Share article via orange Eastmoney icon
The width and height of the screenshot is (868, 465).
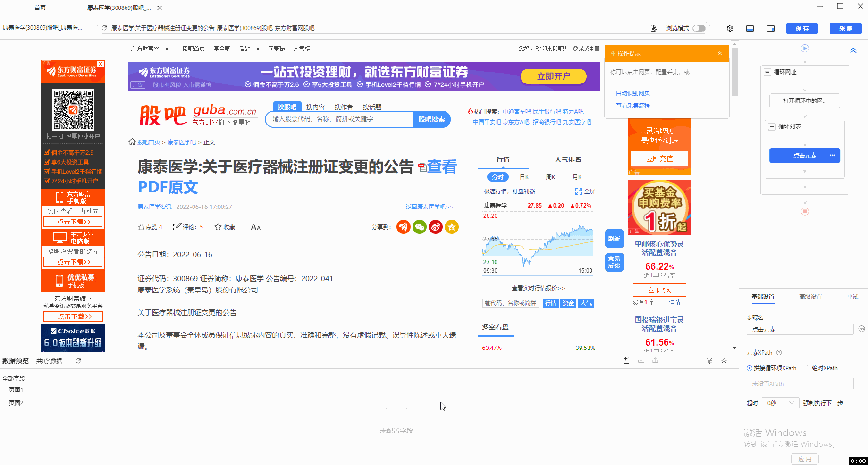coord(404,227)
